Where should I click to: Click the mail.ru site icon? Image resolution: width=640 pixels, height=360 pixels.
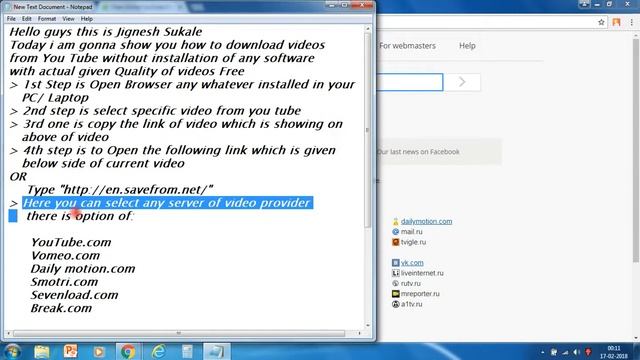(395, 231)
